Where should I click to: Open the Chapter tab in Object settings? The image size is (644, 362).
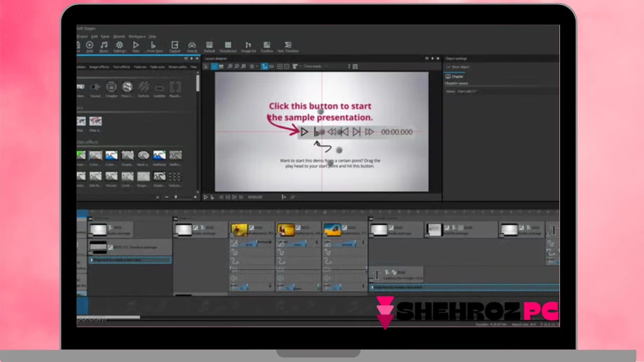click(454, 76)
